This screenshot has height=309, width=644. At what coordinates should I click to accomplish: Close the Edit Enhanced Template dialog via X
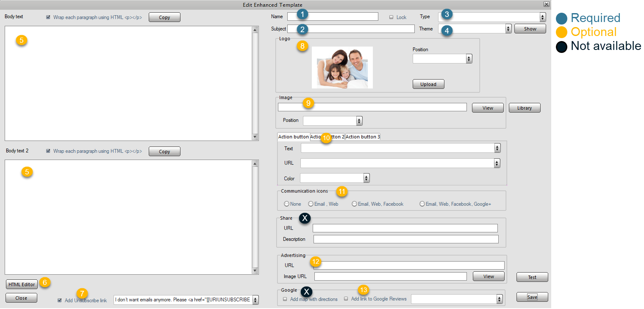tap(546, 4)
